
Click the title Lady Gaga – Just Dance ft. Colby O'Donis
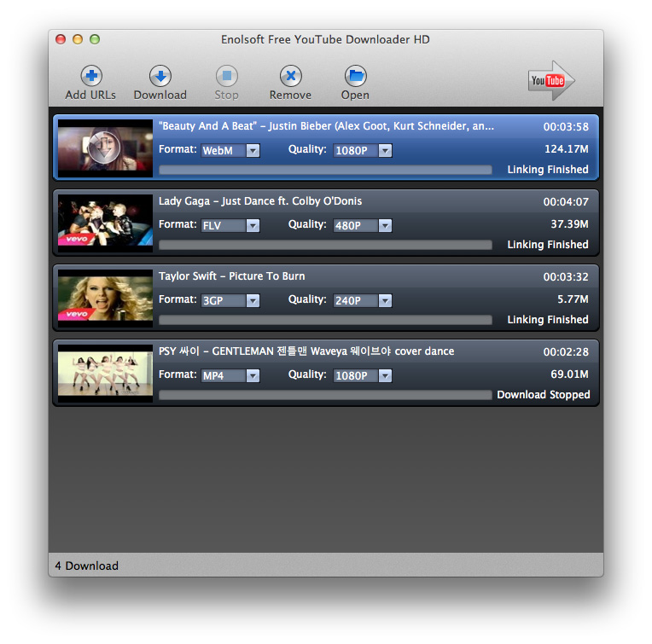260,201
